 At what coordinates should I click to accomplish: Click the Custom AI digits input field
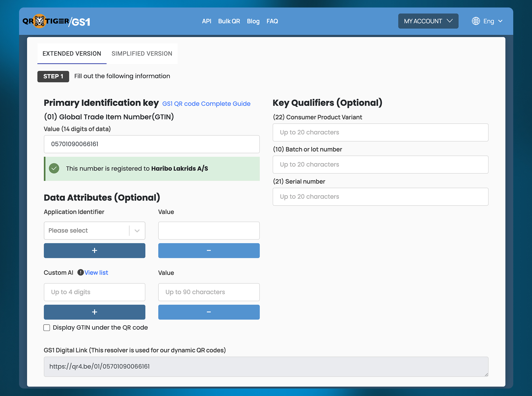click(94, 292)
